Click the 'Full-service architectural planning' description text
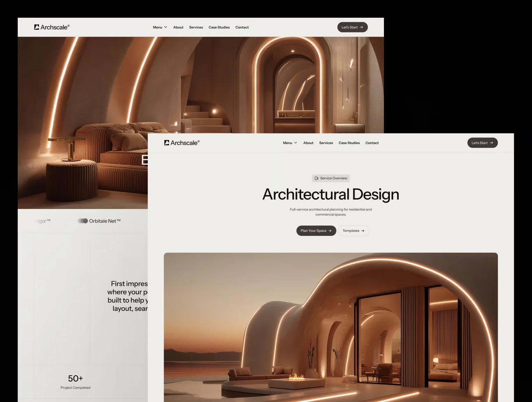Viewport: 532px width, 402px height. pyautogui.click(x=331, y=212)
